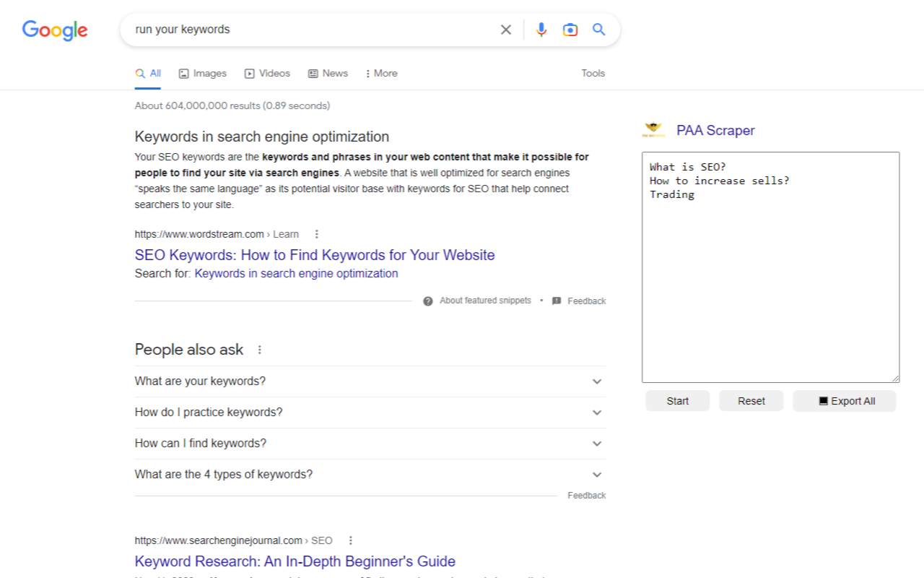Expand "What are the 4 types of keywords?"
The width and height of the screenshot is (924, 578).
click(596, 475)
